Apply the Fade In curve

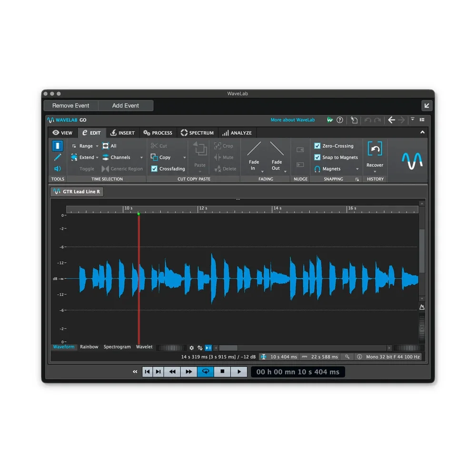point(254,149)
